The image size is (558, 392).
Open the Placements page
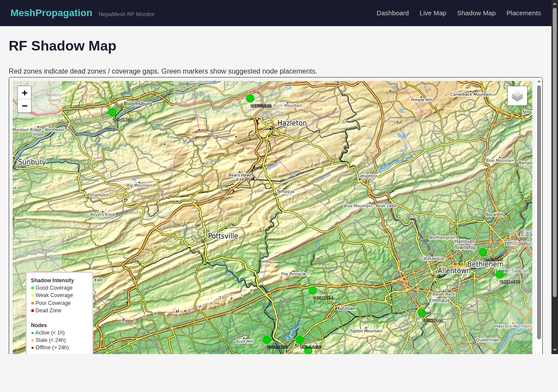click(x=524, y=13)
